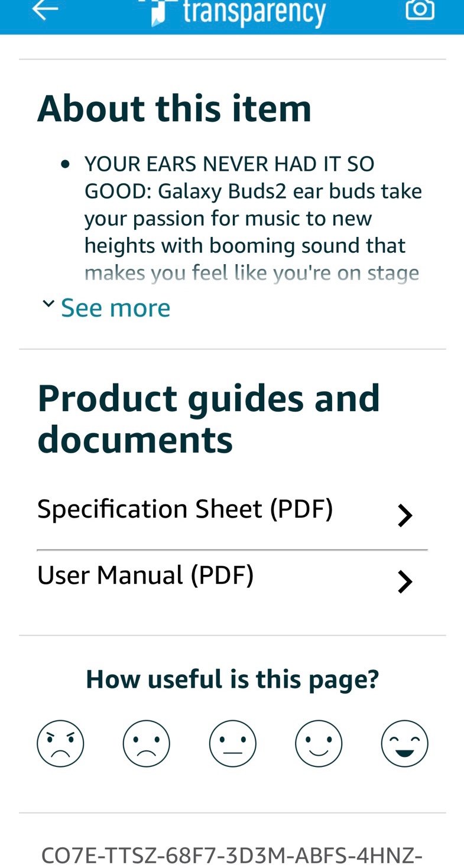Tap the Product guides and documents heading
This screenshot has height=868, width=464.
[x=209, y=419]
